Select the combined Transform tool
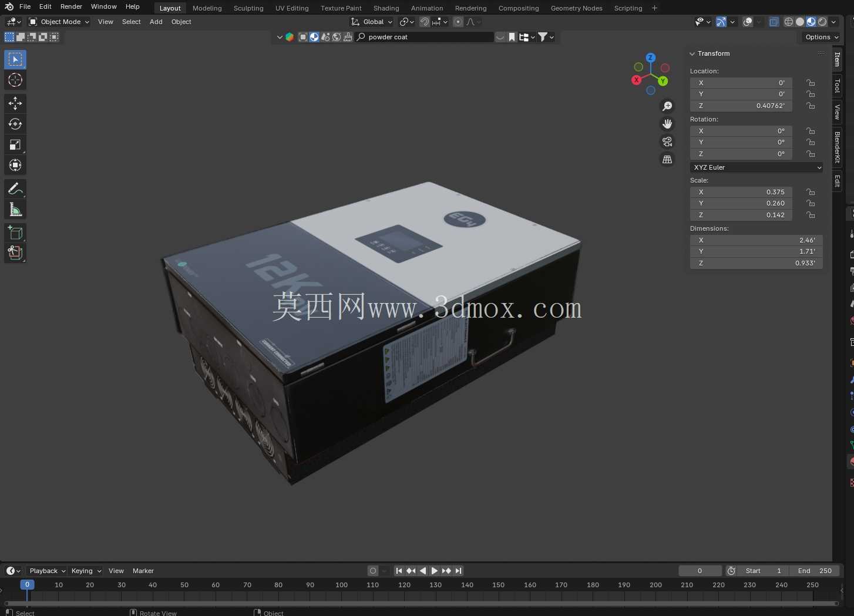854x616 pixels. (15, 165)
